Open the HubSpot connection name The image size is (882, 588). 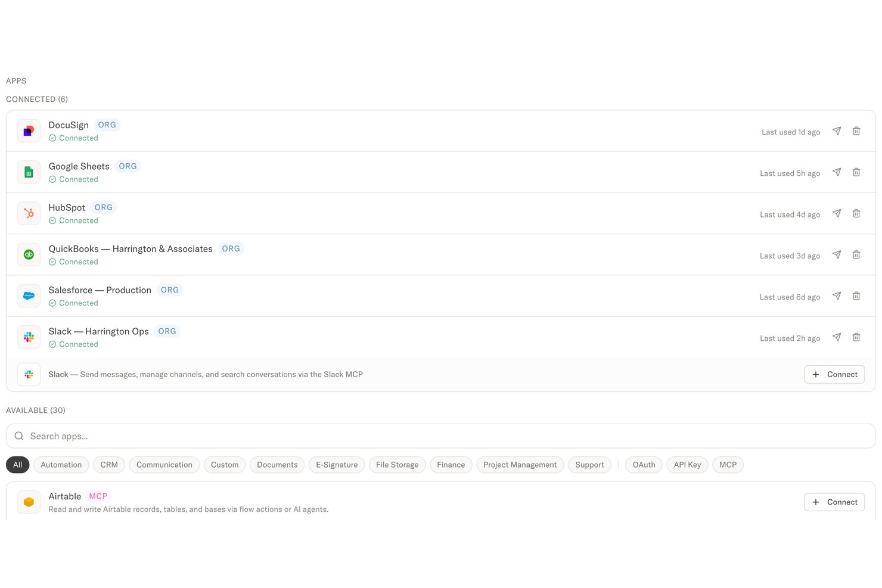pos(67,207)
